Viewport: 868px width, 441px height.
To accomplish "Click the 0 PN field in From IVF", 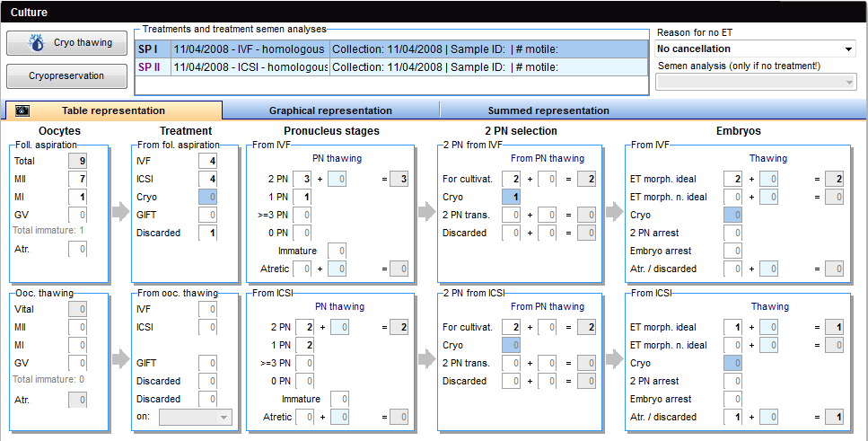I will tap(302, 233).
